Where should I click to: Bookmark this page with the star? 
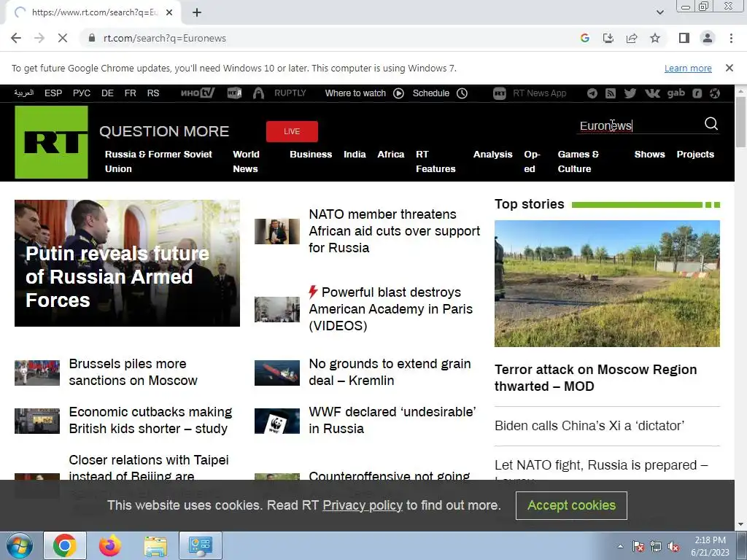[655, 38]
